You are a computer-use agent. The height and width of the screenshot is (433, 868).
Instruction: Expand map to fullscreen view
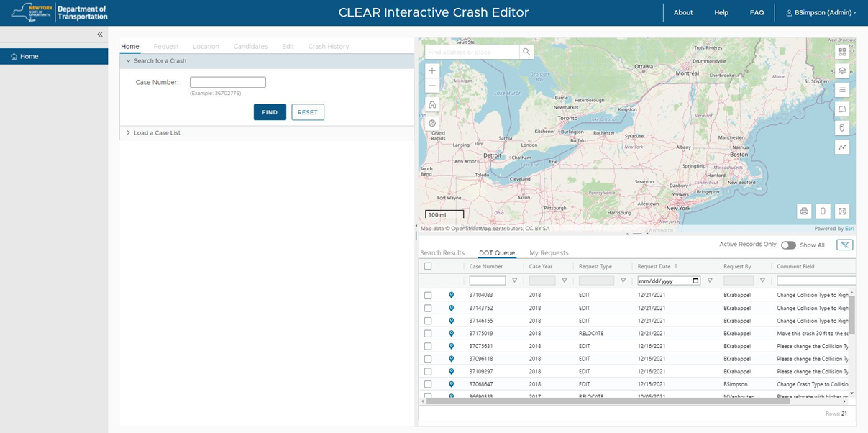[842, 211]
